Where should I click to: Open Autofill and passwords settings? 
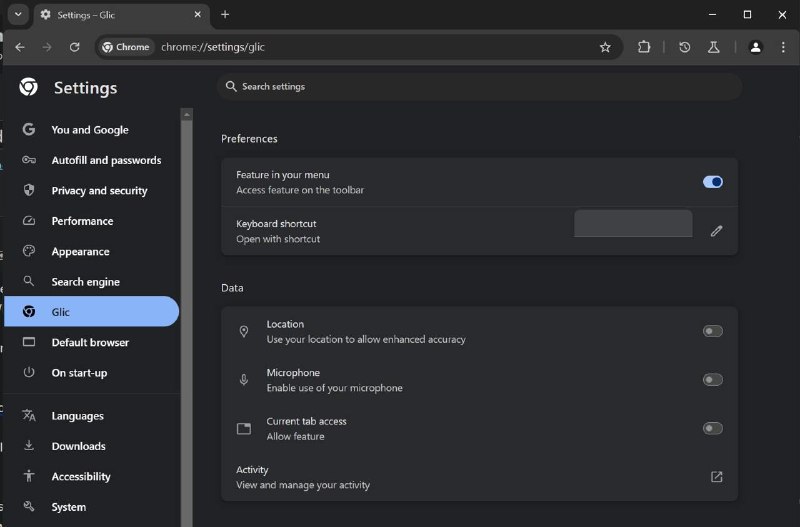tap(92, 160)
